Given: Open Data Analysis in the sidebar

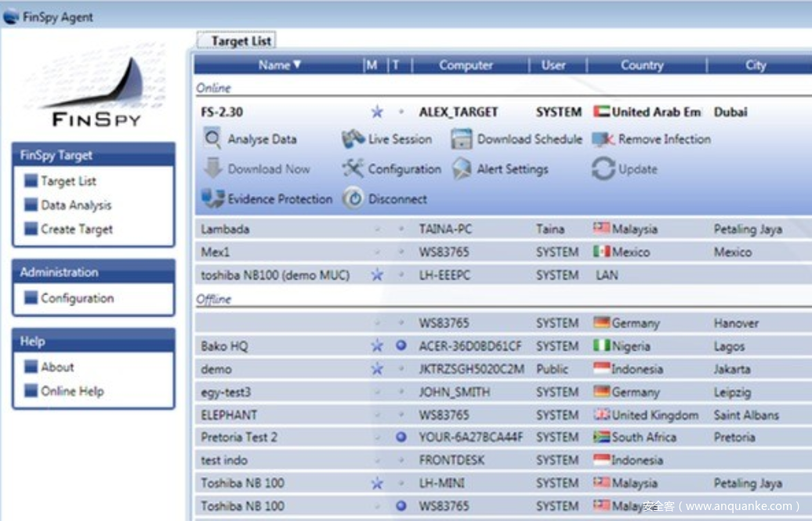Looking at the screenshot, I should coord(76,205).
